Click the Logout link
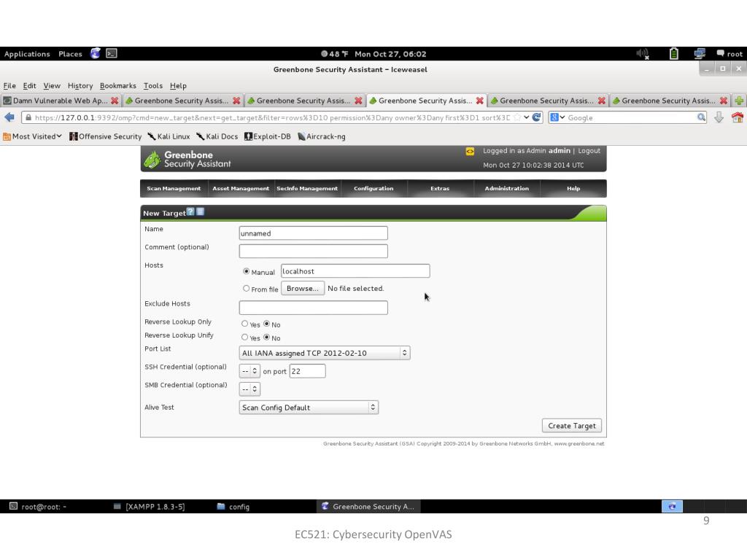 coord(589,150)
